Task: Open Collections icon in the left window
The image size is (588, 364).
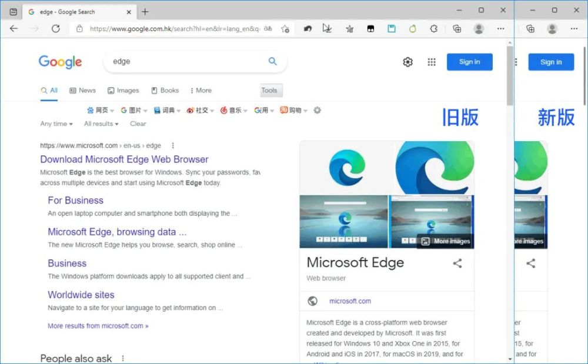Action: pyautogui.click(x=457, y=28)
